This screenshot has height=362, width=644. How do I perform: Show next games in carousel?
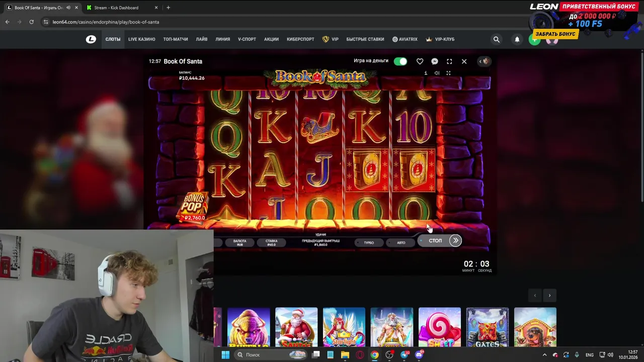(x=549, y=296)
